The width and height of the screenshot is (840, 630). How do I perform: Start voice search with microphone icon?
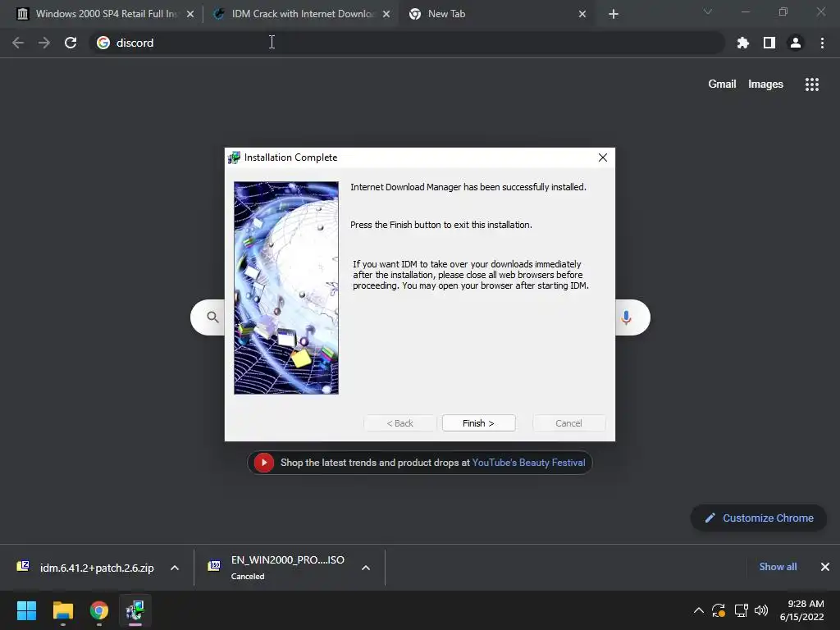click(x=626, y=317)
